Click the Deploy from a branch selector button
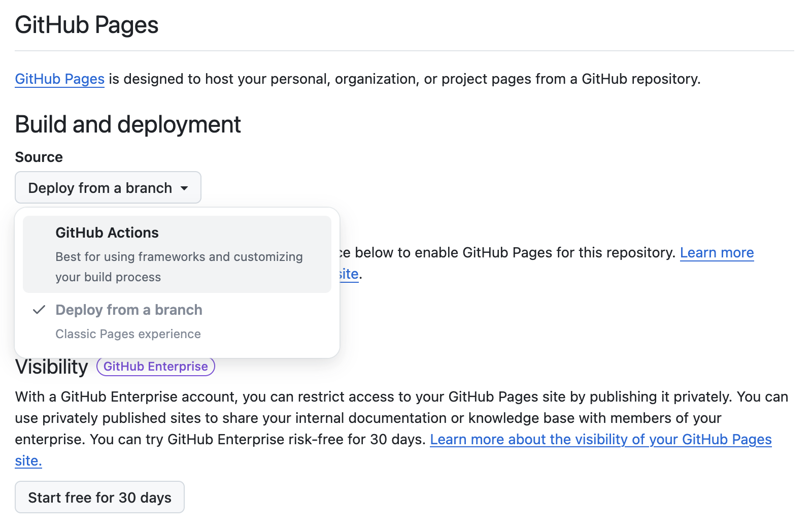812x528 pixels. tap(108, 187)
